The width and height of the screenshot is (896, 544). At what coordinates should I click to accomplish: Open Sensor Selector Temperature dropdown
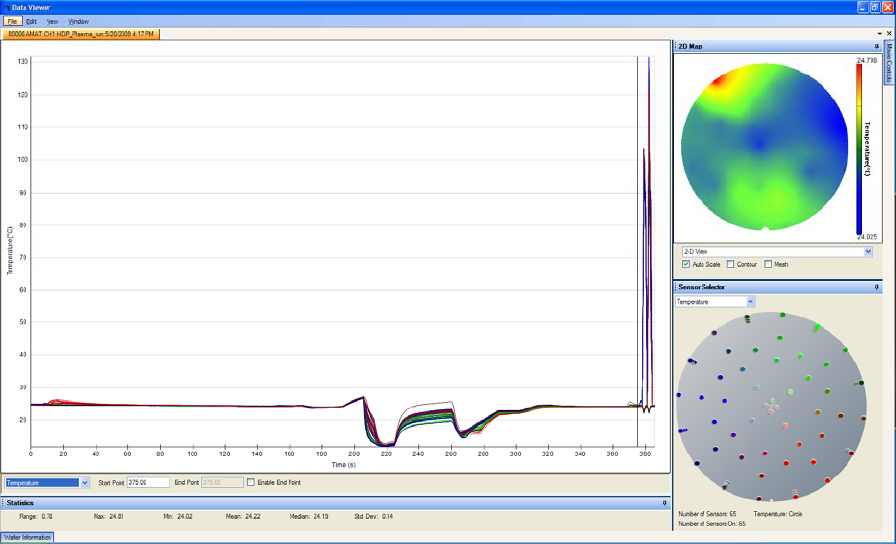[750, 301]
